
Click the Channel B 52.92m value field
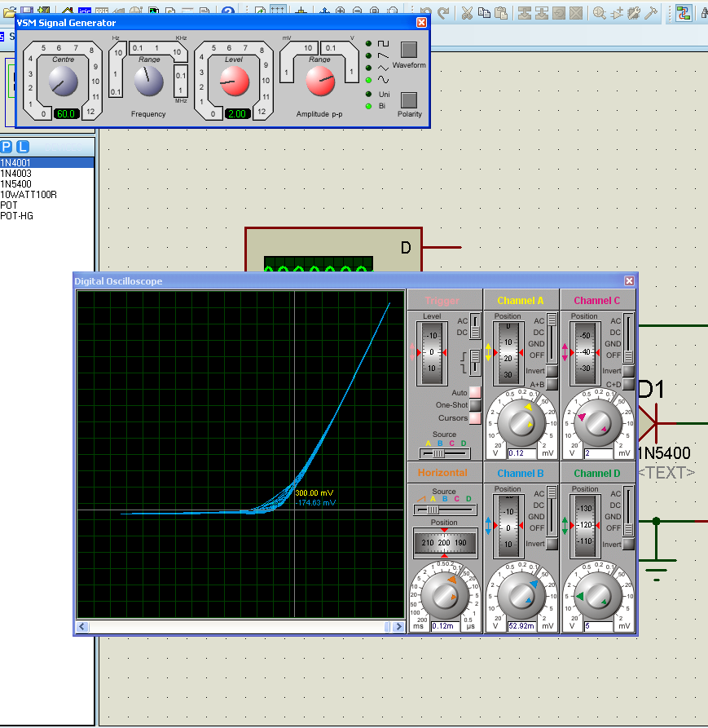tap(522, 626)
